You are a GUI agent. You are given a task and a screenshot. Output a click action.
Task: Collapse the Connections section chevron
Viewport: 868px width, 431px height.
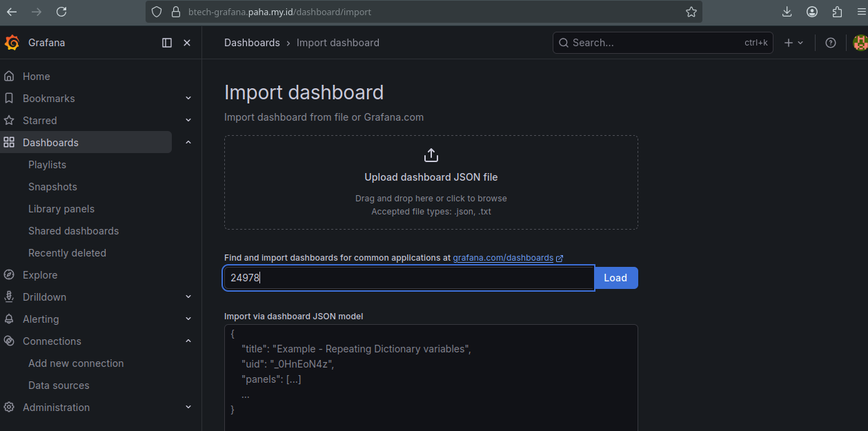click(x=188, y=341)
